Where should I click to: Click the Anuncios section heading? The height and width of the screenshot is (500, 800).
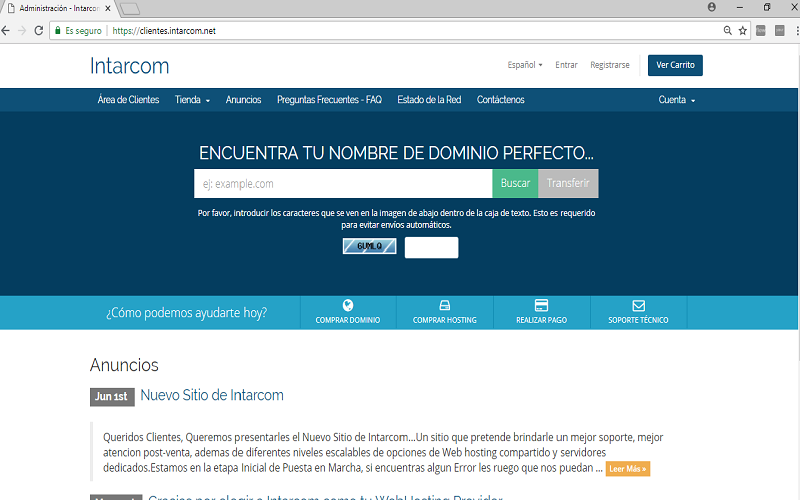point(124,365)
